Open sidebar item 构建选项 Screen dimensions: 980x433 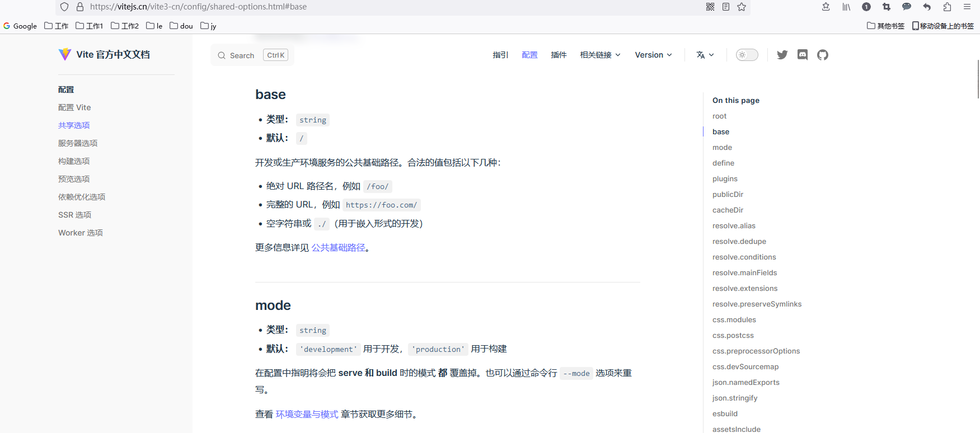point(74,161)
